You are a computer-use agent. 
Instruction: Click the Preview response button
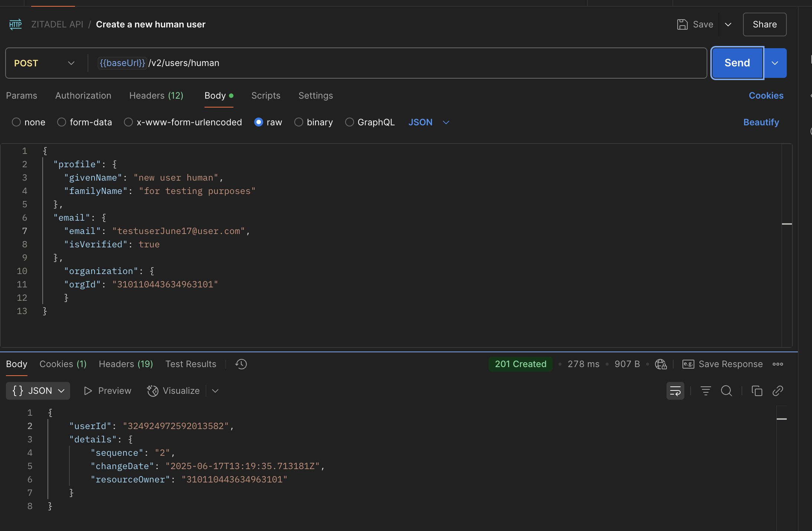(x=108, y=391)
